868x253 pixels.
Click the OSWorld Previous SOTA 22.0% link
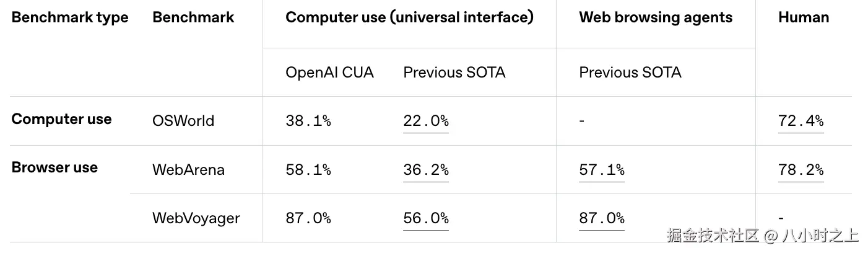pyautogui.click(x=426, y=121)
